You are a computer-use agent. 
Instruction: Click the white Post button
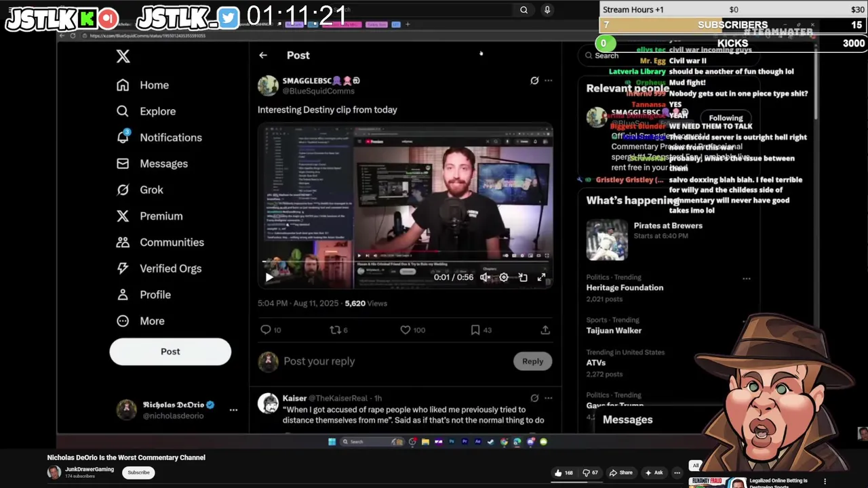(170, 351)
